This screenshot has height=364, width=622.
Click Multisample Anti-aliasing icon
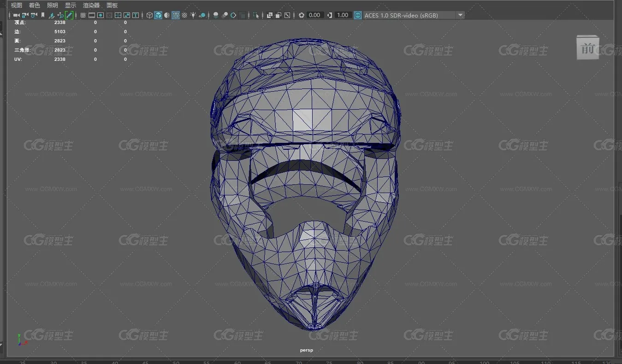(x=233, y=15)
